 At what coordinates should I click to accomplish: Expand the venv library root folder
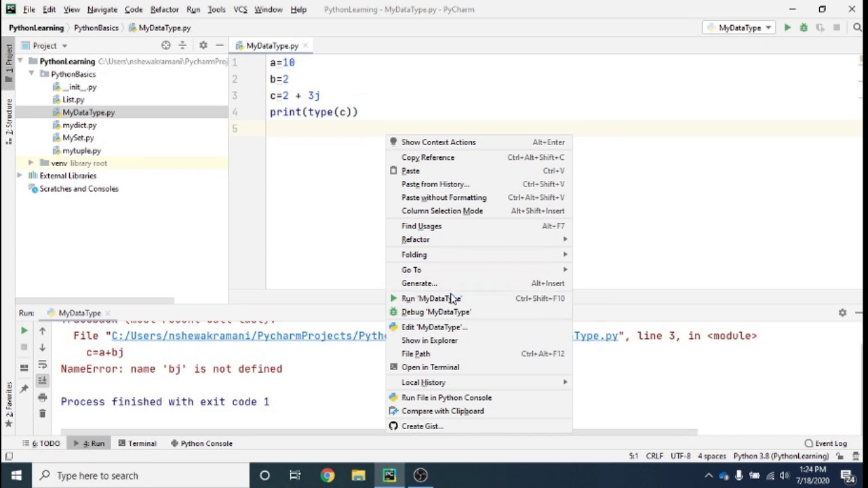[31, 163]
